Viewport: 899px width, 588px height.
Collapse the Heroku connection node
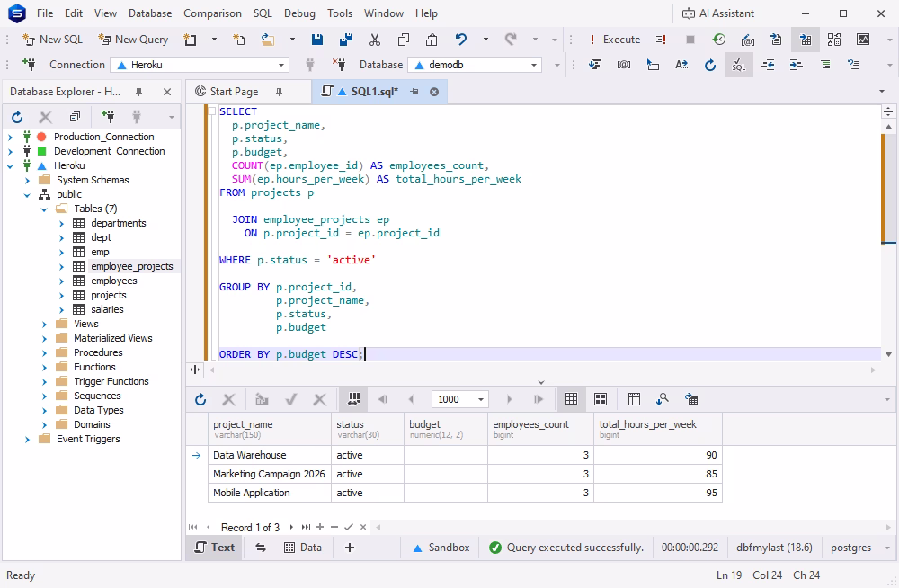pos(10,165)
